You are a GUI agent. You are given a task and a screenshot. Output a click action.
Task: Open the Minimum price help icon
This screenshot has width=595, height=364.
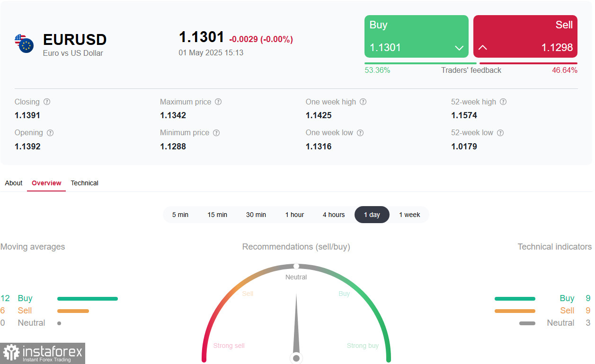[216, 133]
